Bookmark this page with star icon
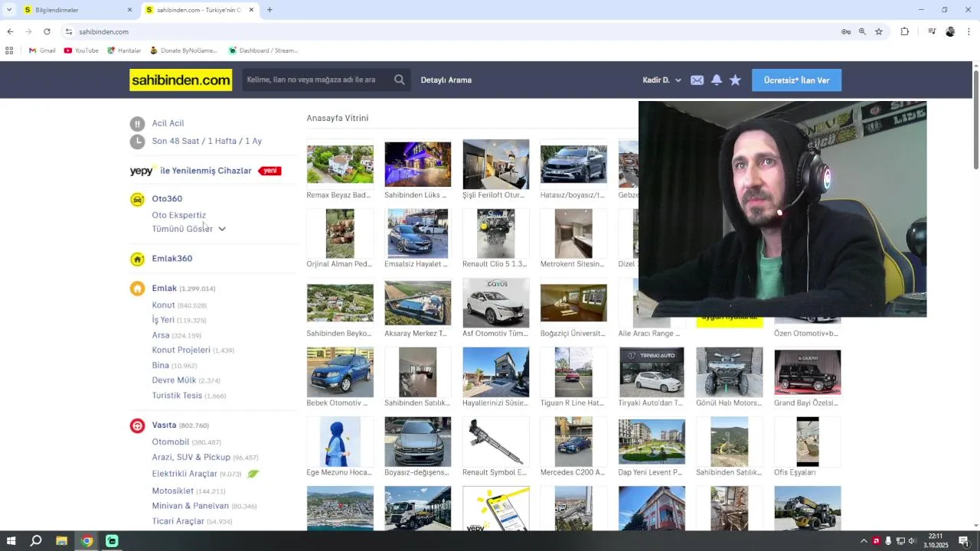The height and width of the screenshot is (551, 980). 879,31
